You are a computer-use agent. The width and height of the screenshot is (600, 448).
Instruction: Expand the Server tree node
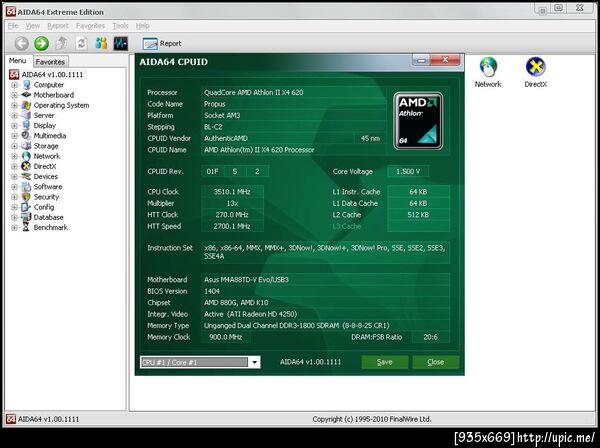pyautogui.click(x=14, y=115)
